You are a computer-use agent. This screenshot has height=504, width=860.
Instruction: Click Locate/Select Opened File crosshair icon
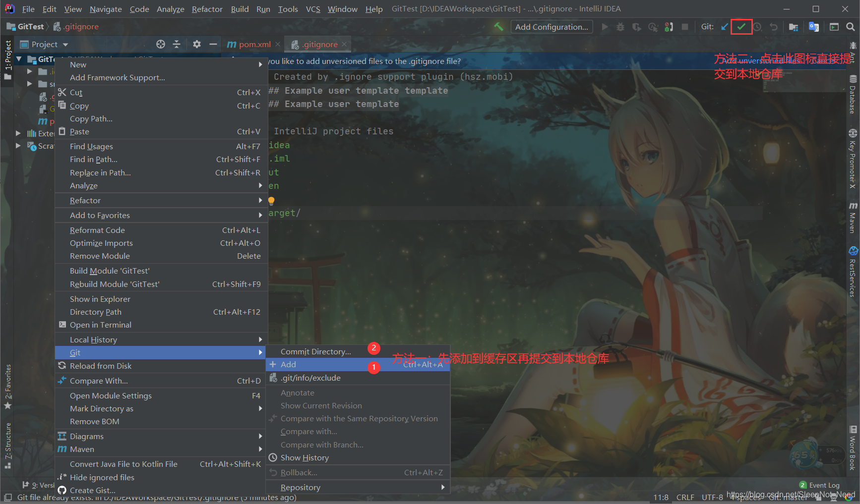tap(161, 44)
